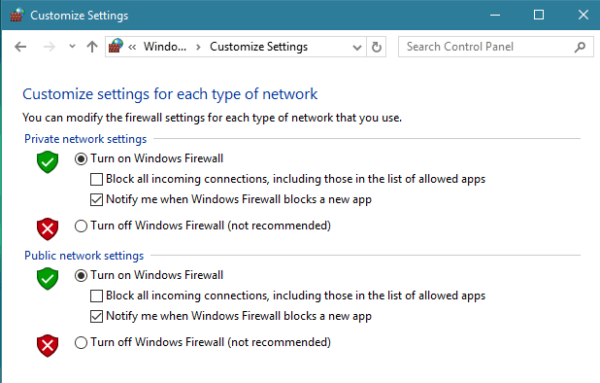The height and width of the screenshot is (383, 600).
Task: Click the Customize settings for each type heading
Action: 170,94
